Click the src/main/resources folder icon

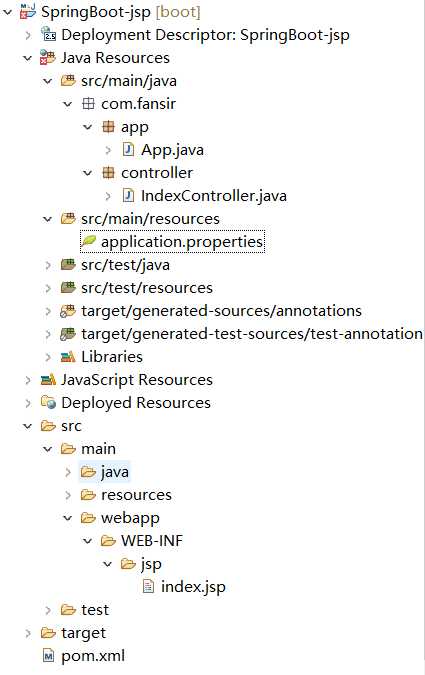[x=68, y=219]
